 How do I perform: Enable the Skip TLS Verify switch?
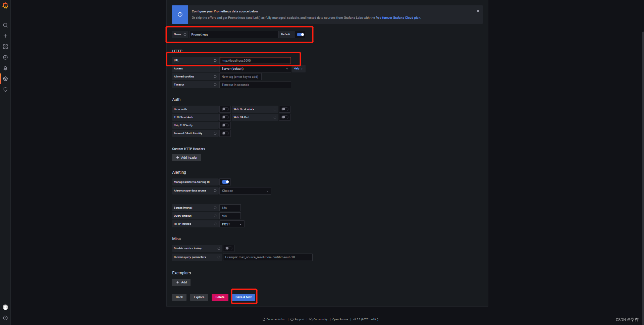click(225, 125)
